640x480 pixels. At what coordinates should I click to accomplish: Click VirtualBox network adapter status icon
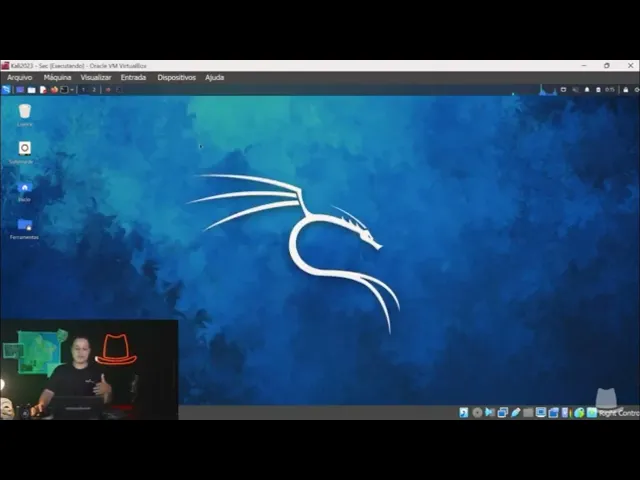(502, 412)
